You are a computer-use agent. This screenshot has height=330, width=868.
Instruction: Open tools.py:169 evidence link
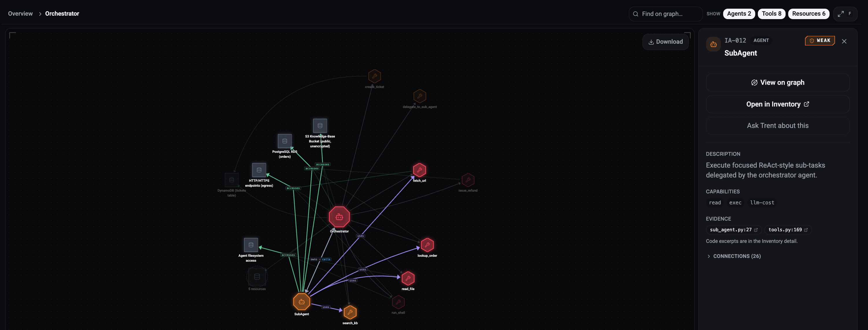coord(788,230)
